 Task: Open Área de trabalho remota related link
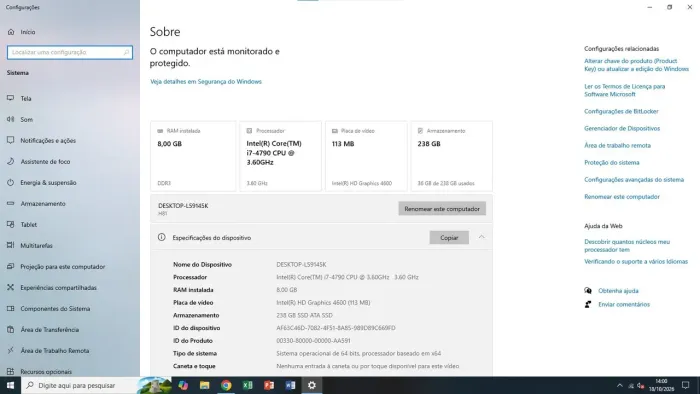617,145
